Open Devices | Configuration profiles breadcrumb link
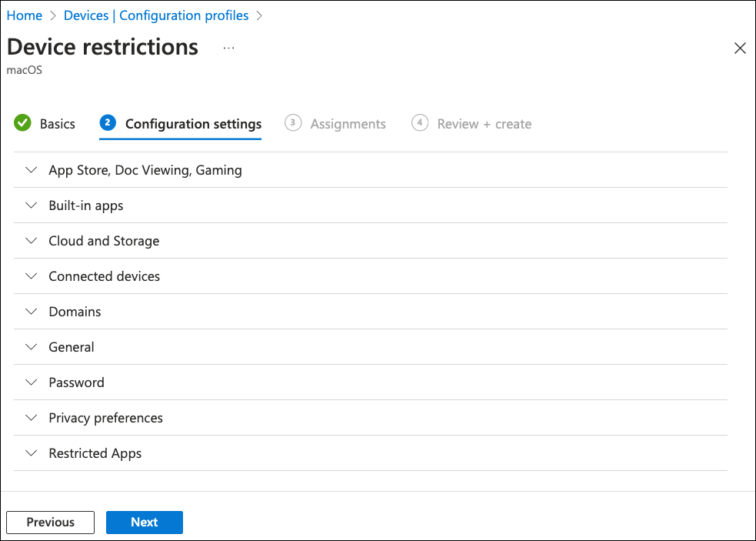 (156, 15)
